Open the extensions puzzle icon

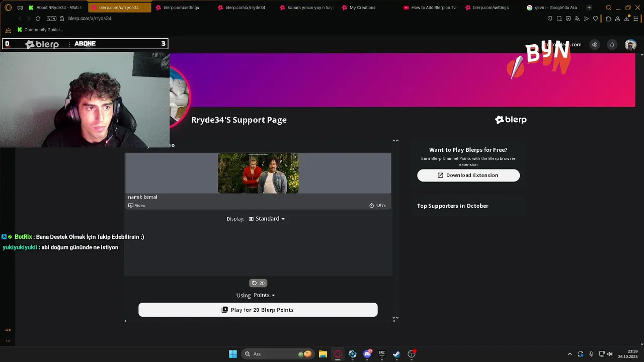tap(608, 19)
